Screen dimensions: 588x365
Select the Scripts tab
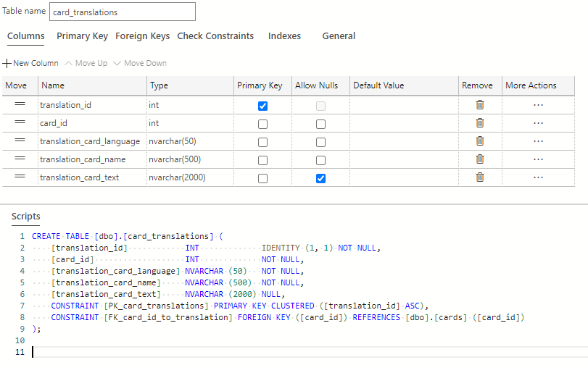(26, 217)
